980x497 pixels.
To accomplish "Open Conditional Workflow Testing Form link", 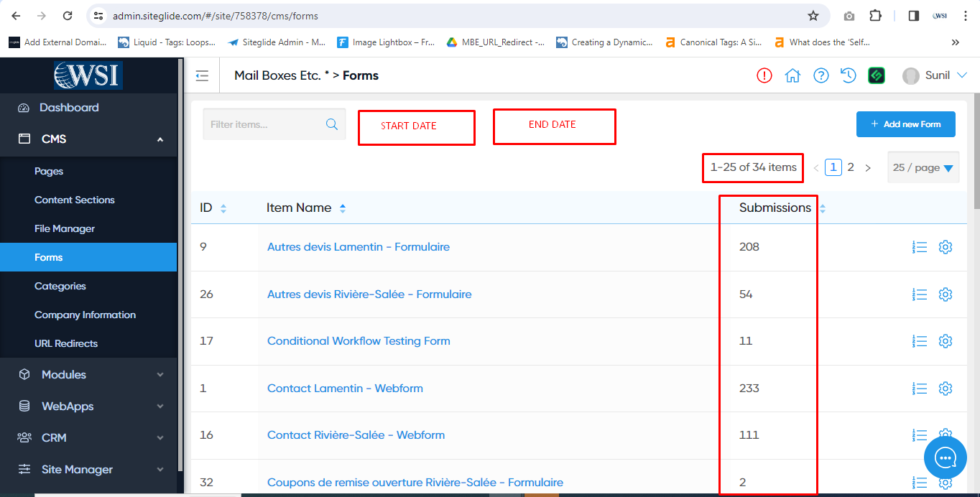I will (359, 341).
